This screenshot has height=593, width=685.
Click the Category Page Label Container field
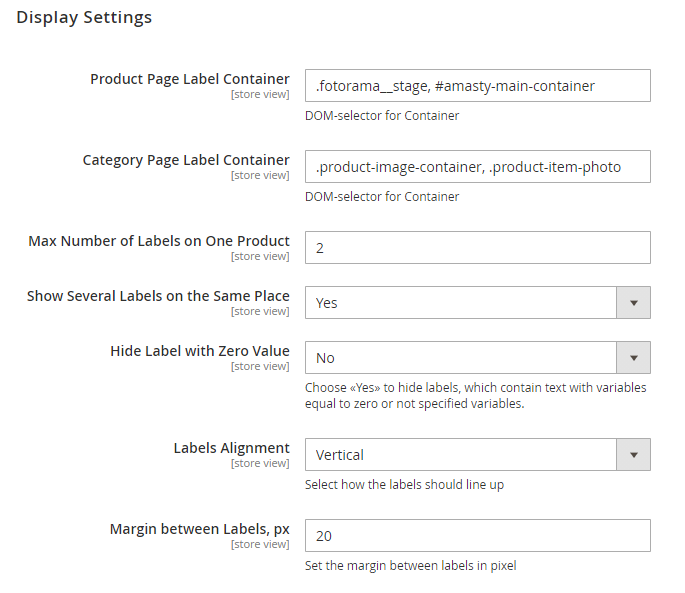pos(477,167)
